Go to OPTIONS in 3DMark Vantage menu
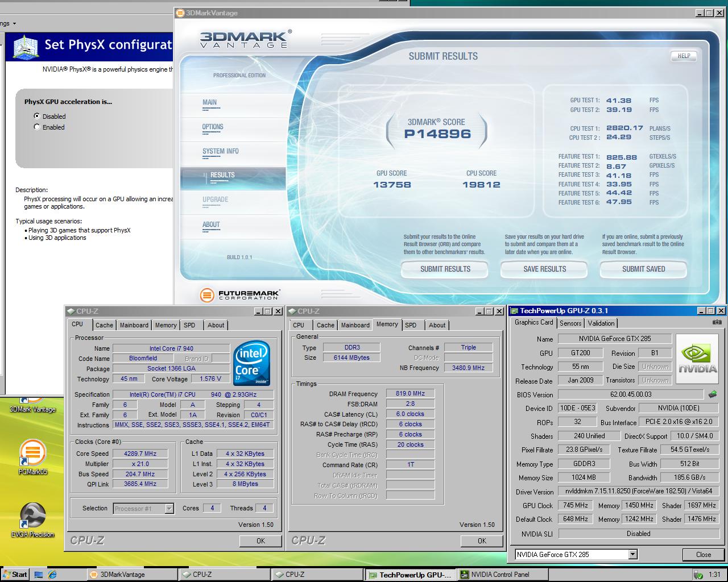Image resolution: width=728 pixels, height=582 pixels. tap(213, 127)
